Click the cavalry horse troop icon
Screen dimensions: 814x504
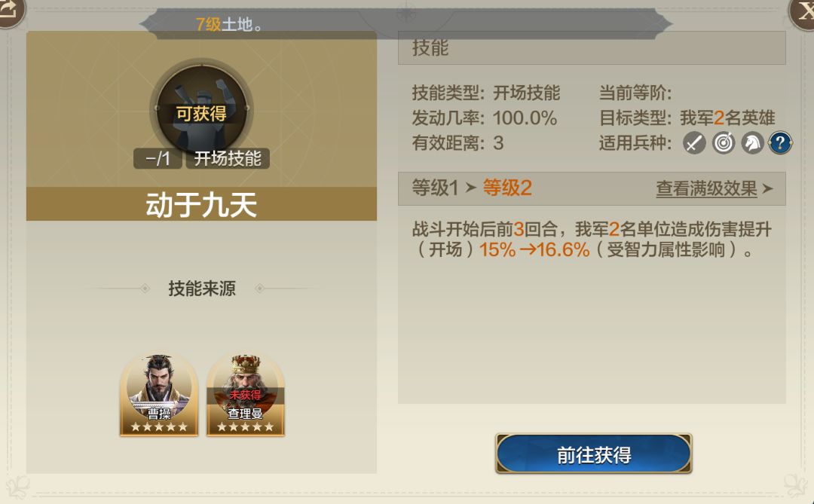[751, 142]
